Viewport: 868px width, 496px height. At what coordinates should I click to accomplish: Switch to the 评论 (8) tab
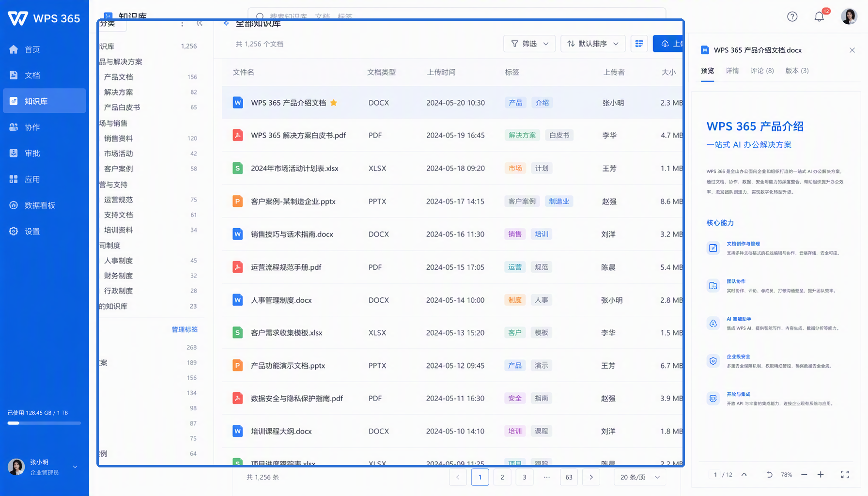(762, 71)
